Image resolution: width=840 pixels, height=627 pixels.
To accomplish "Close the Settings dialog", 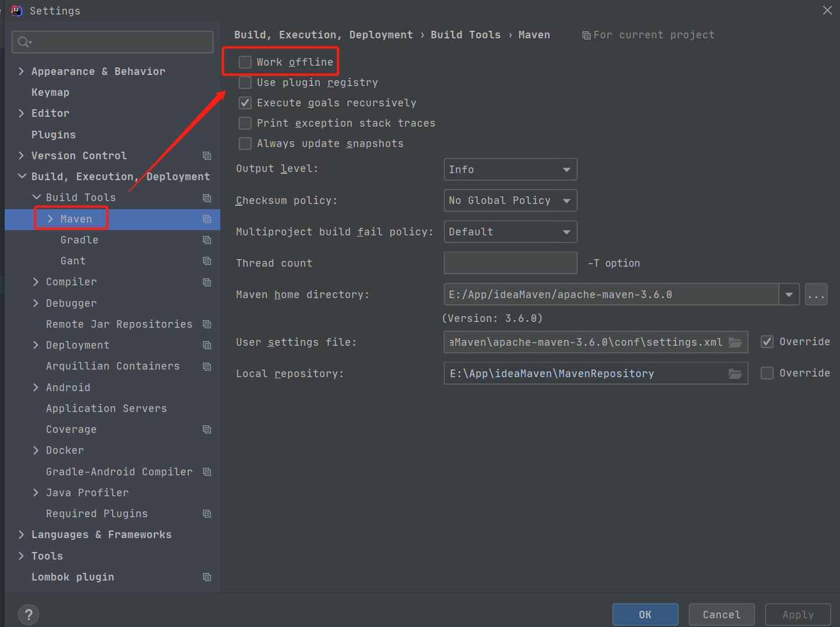I will (x=827, y=10).
